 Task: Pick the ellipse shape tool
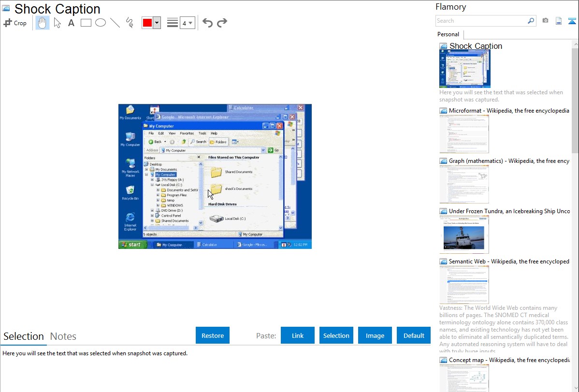click(x=101, y=23)
